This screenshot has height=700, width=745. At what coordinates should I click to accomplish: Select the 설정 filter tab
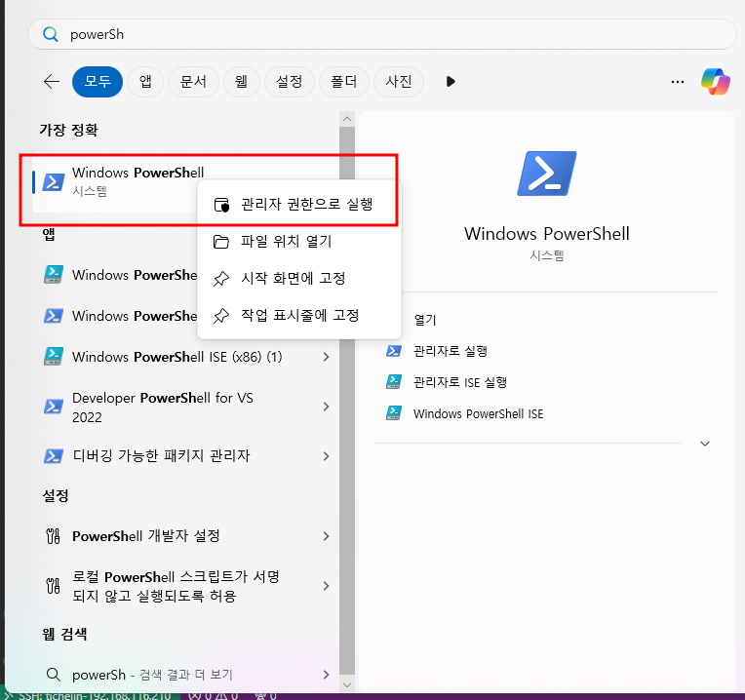tap(290, 82)
